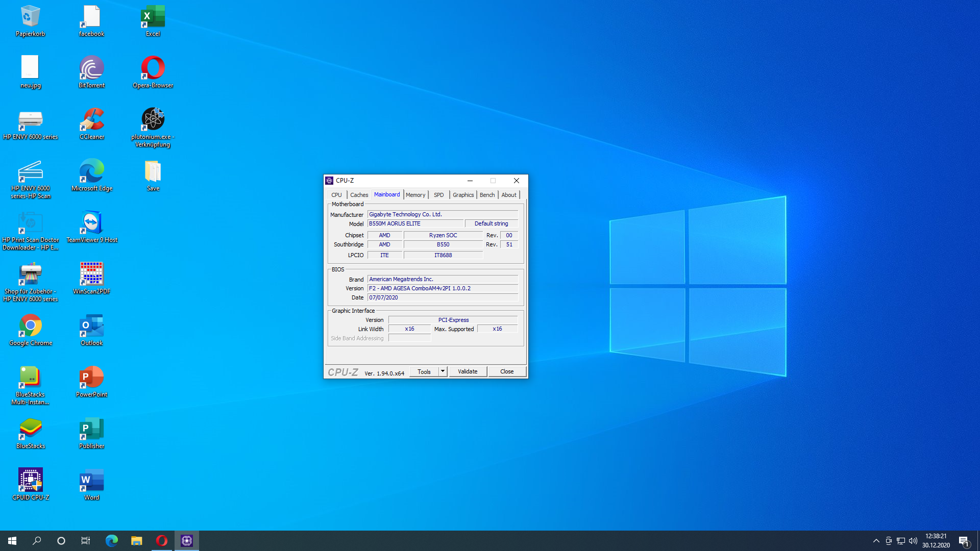This screenshot has width=980, height=551.
Task: Open the CPUID CPU-Z desktop shortcut
Action: pyautogui.click(x=31, y=481)
